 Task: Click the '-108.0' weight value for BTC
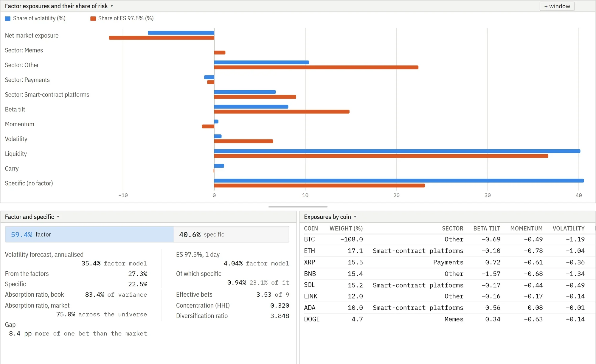(x=352, y=239)
